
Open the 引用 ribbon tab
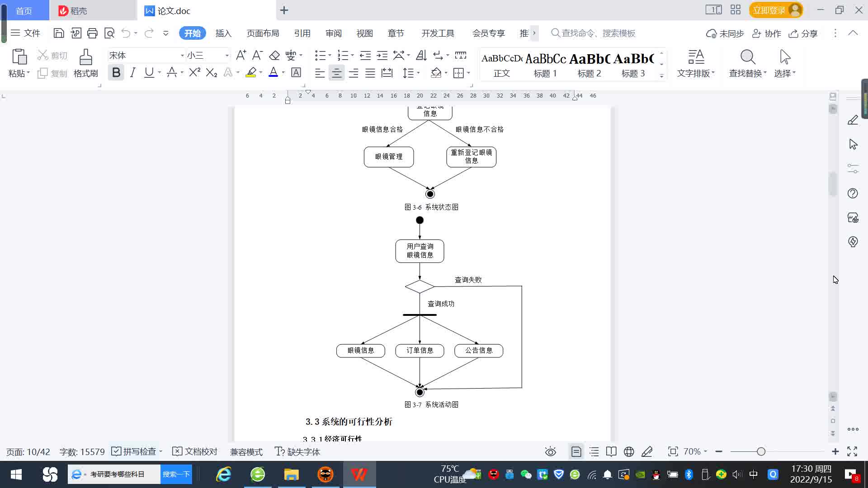point(302,33)
